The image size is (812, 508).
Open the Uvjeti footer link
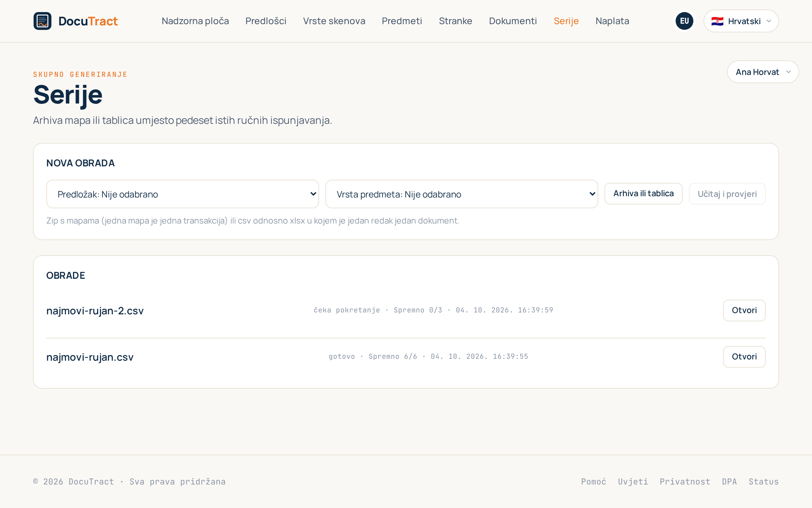tap(633, 481)
